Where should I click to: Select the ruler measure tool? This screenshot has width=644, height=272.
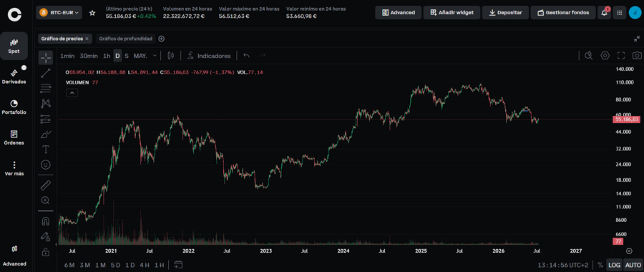click(x=46, y=185)
